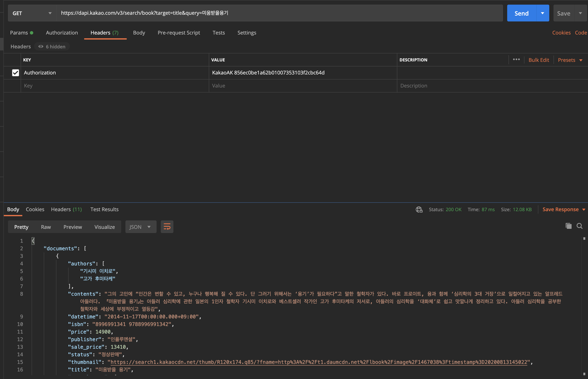Click the network globe lock icon
Image resolution: width=588 pixels, height=379 pixels.
pos(419,209)
